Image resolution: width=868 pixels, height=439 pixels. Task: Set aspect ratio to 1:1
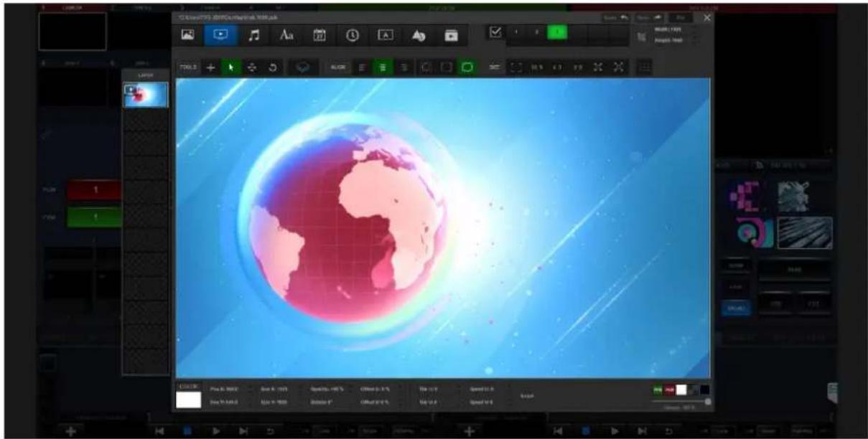click(578, 67)
